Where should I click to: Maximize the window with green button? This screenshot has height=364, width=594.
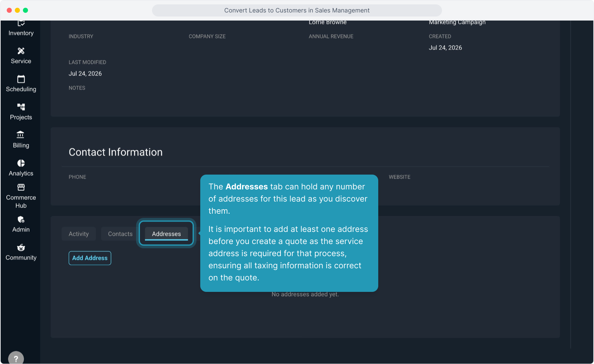click(26, 10)
